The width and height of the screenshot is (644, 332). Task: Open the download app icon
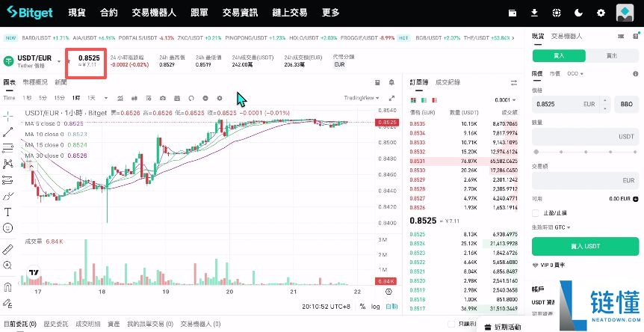pos(534,13)
